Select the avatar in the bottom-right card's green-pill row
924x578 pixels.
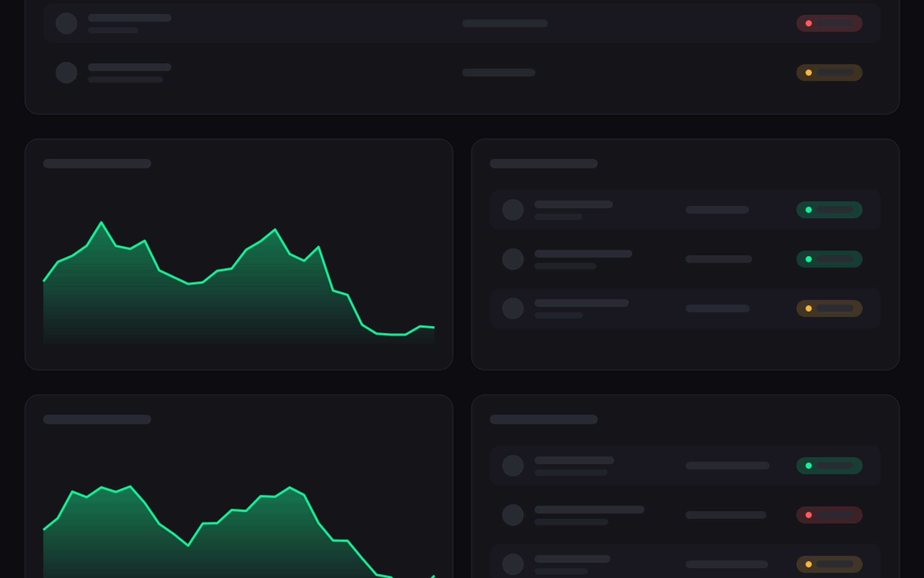(x=513, y=466)
